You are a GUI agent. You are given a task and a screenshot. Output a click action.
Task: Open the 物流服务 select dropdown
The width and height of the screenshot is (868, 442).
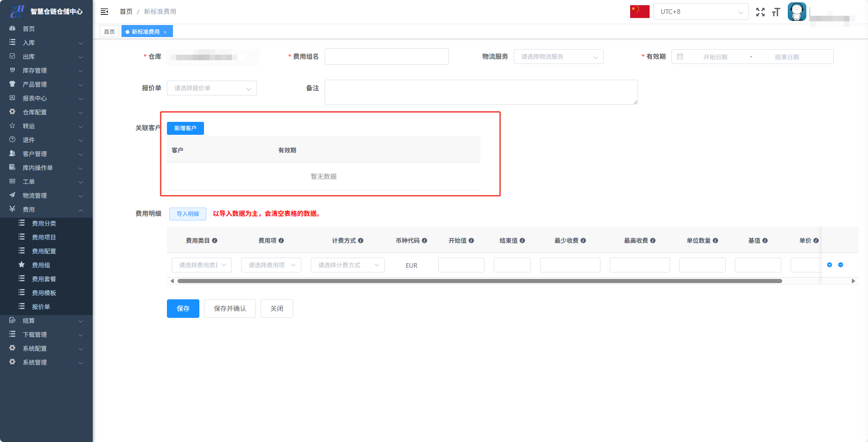point(559,57)
